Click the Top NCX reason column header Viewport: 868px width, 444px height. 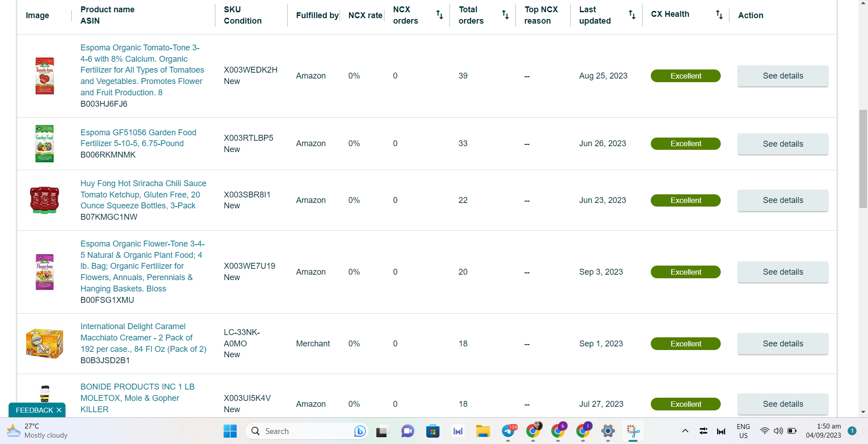point(541,15)
